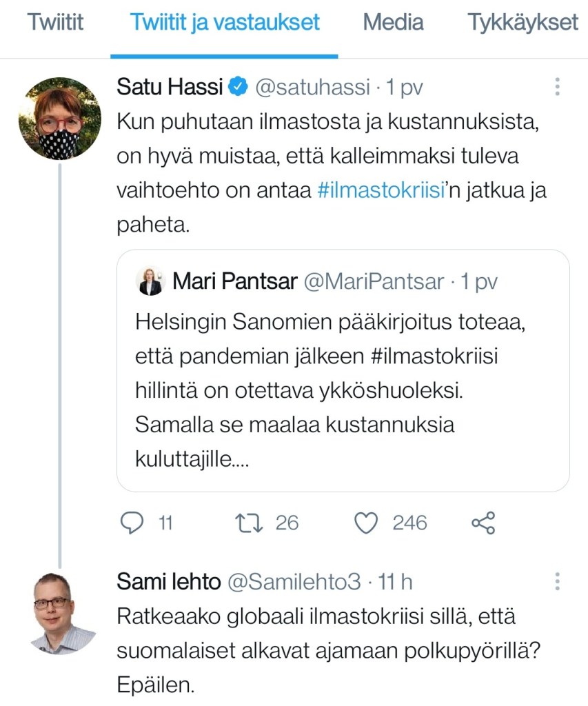Open Satu Hassi's profile picture

point(60,119)
